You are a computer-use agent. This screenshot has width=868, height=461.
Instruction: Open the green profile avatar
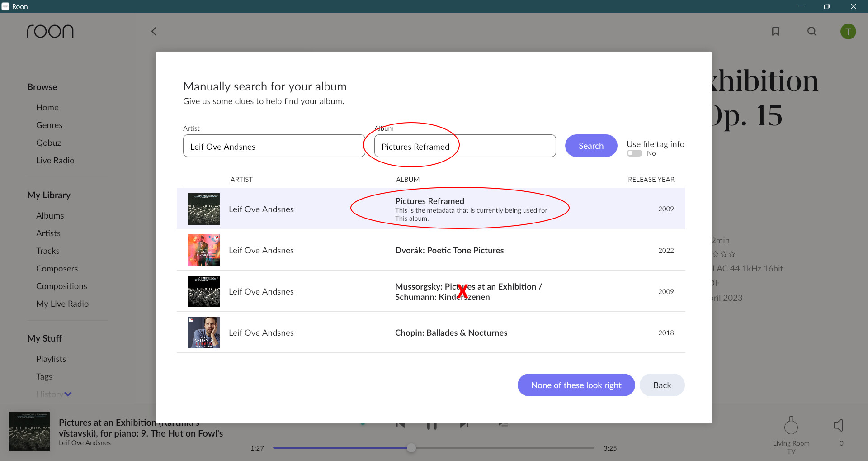point(848,32)
